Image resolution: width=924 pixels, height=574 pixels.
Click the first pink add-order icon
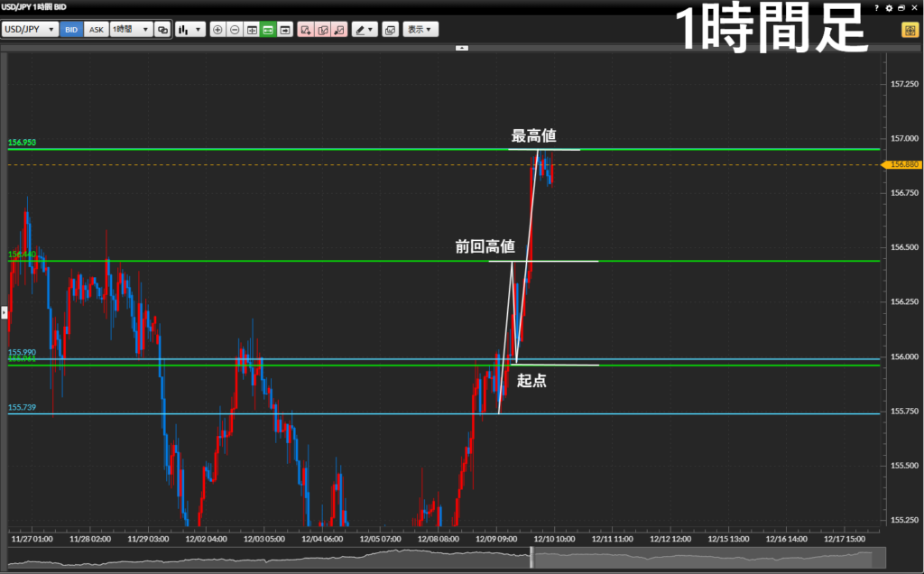tap(306, 30)
